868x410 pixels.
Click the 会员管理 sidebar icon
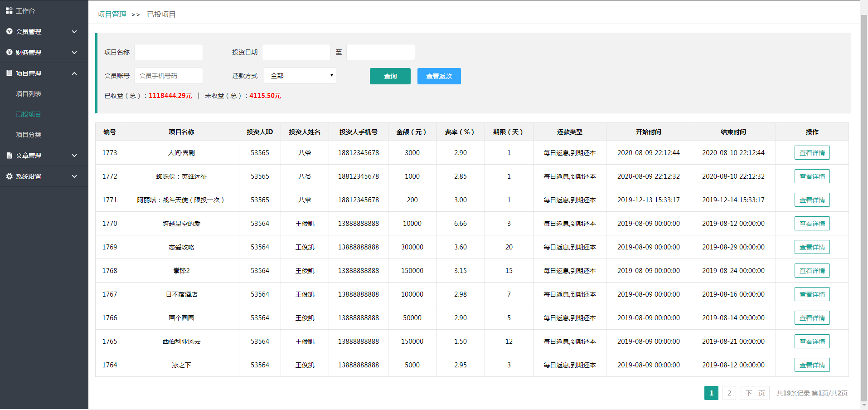9,31
